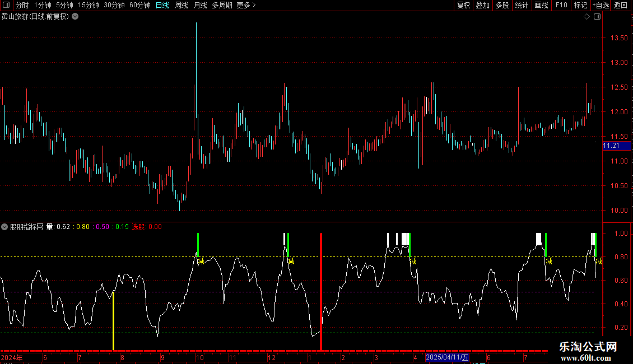Select 5分钟 period
Viewport: 633px width, 364px height.
[x=64, y=5]
